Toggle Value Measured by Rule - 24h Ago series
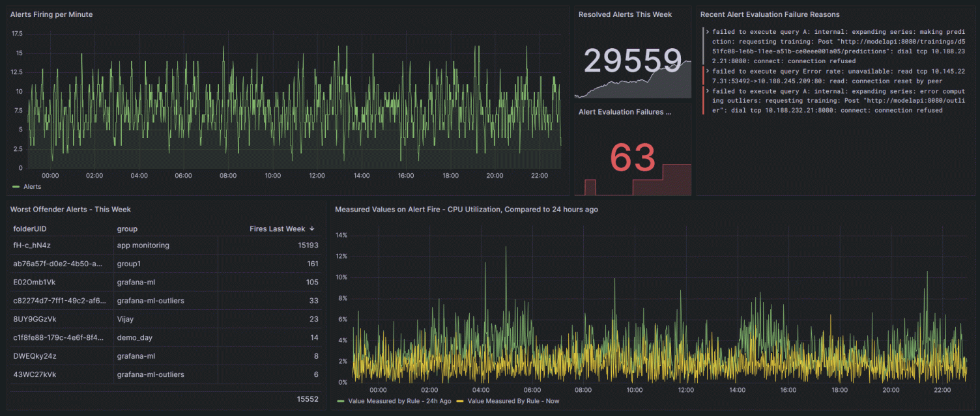 [399, 401]
